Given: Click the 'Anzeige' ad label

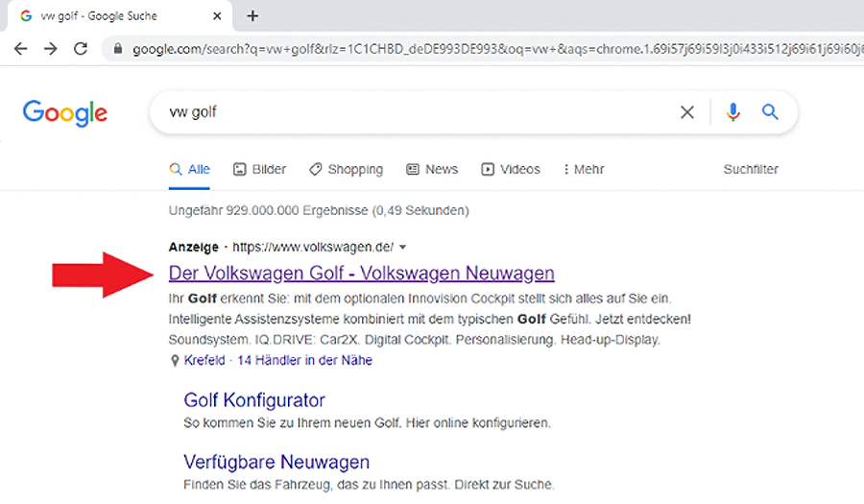Looking at the screenshot, I should click(193, 248).
